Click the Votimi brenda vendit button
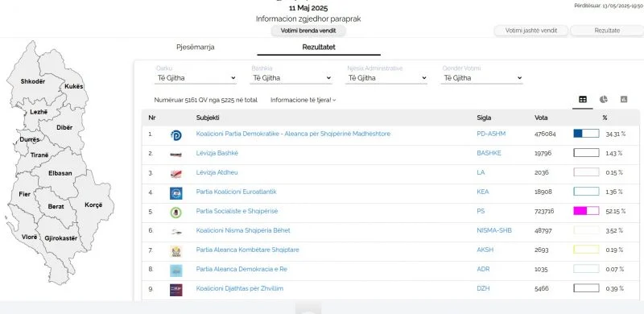 (x=308, y=31)
